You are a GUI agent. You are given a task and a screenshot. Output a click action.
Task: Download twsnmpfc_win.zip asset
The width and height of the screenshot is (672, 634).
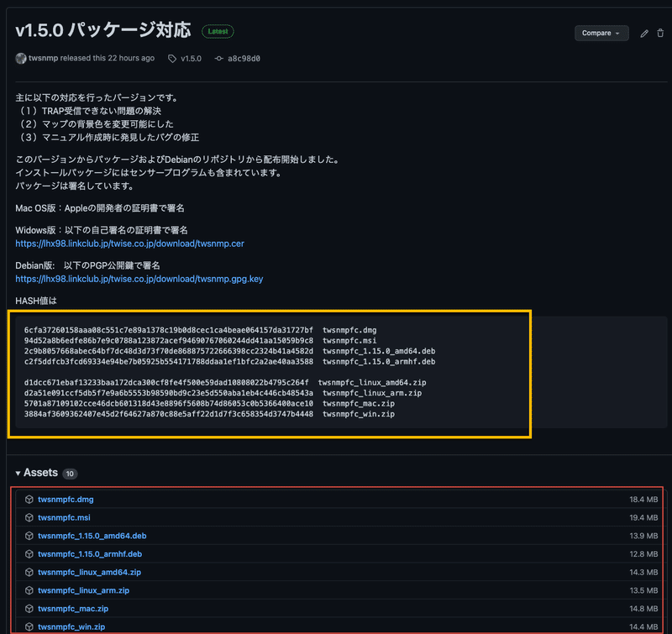point(71,626)
